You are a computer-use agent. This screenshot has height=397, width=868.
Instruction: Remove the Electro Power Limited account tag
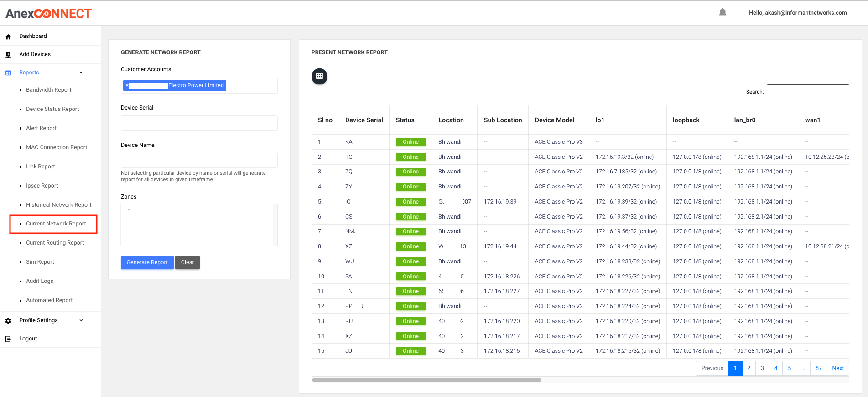(x=127, y=85)
